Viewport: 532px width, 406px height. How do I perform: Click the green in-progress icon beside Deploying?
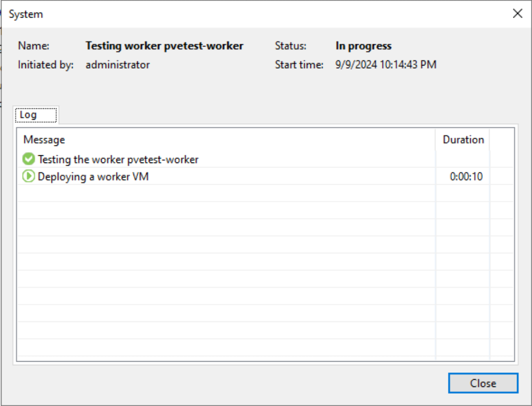click(x=29, y=176)
